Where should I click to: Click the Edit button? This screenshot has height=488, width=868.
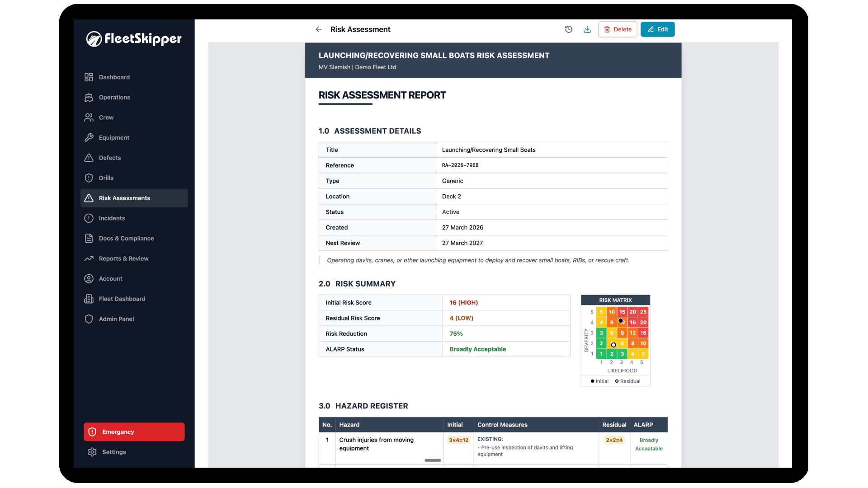(x=657, y=29)
